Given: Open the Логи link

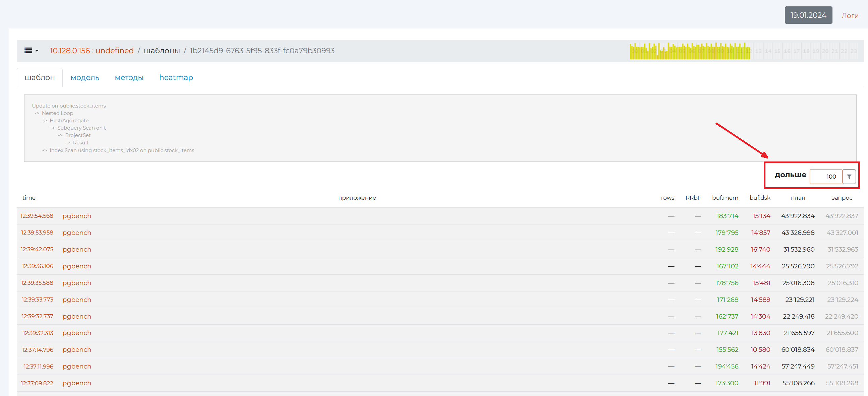Looking at the screenshot, I should [x=850, y=15].
